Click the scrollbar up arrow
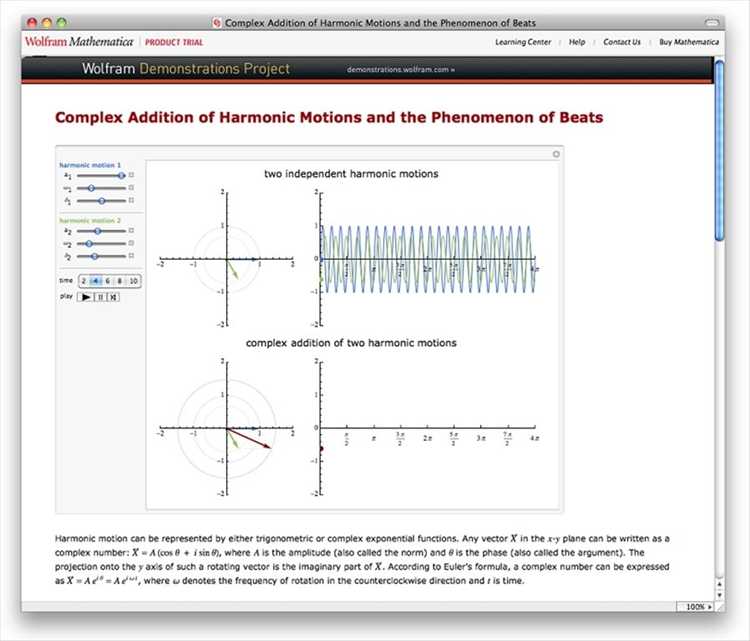The image size is (750, 641). tap(719, 584)
